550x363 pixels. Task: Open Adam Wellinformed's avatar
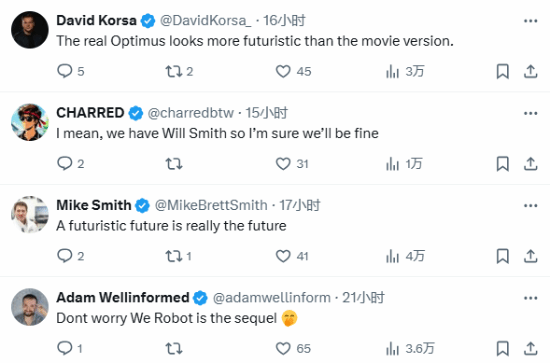tap(30, 307)
